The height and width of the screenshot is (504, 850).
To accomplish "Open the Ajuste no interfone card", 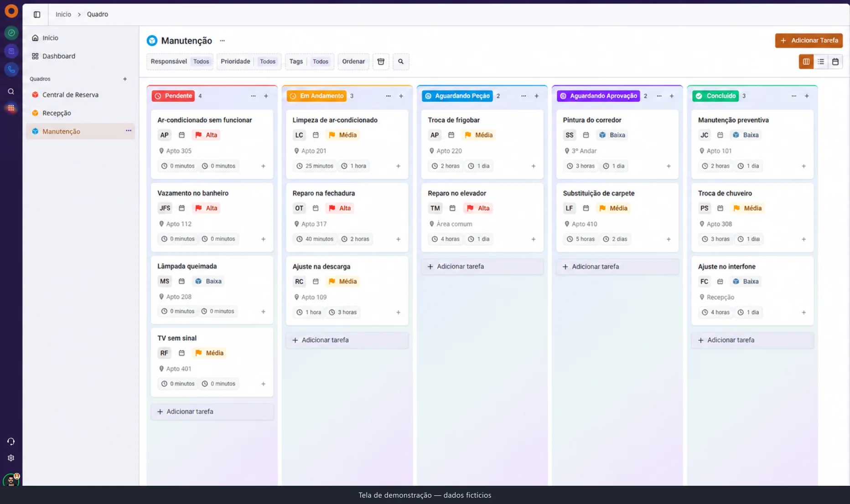I will tap(752, 290).
